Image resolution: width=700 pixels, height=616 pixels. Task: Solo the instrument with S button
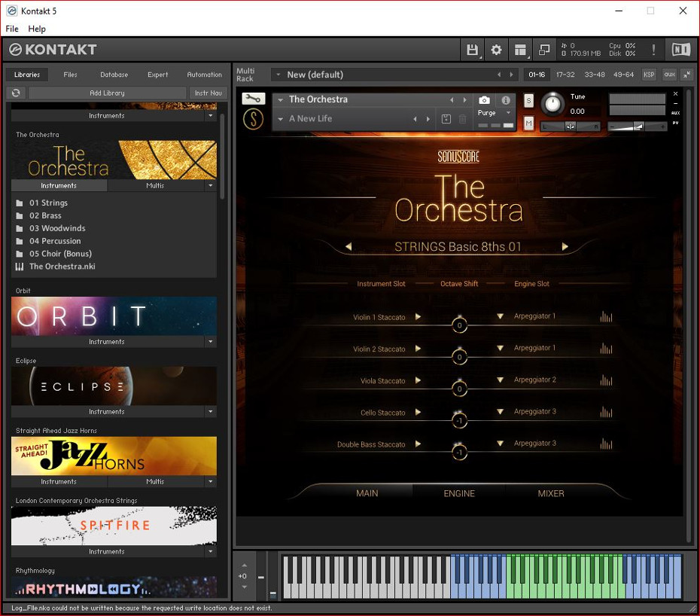528,100
